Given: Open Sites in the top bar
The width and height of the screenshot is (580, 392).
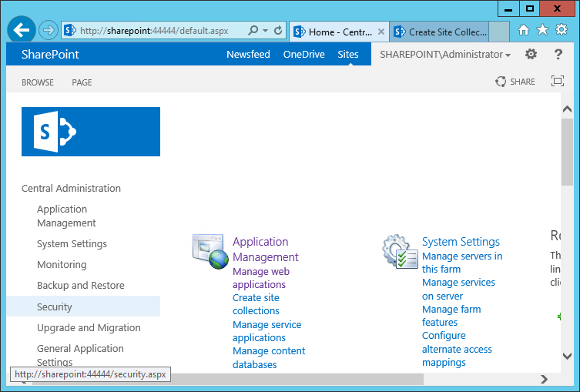Looking at the screenshot, I should (x=348, y=55).
